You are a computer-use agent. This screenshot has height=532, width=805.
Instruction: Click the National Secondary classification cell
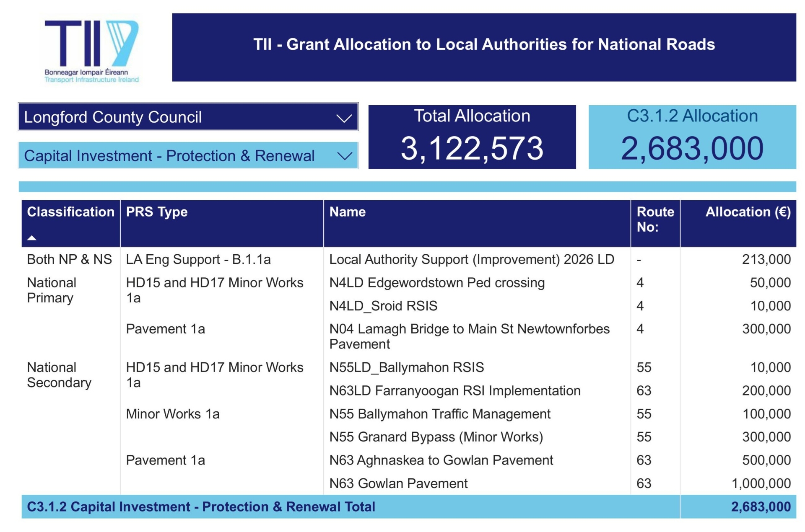59,375
